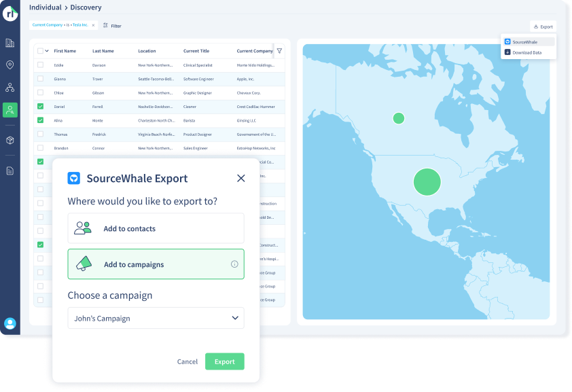Click the 'Current Company is Tesla Inc.' filter text
Image resolution: width=572 pixels, height=392 pixels.
60,24
